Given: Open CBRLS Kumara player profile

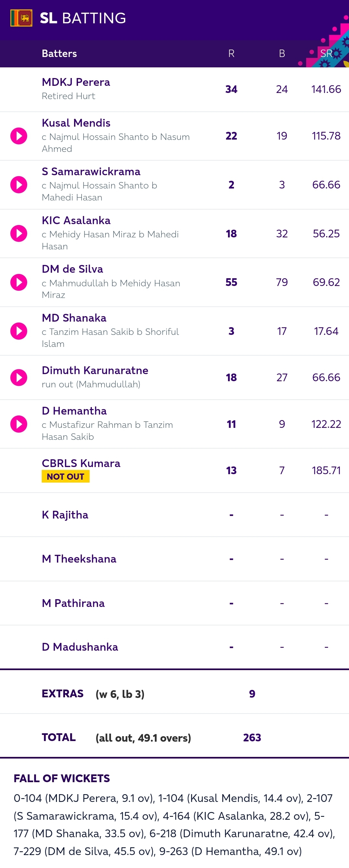Looking at the screenshot, I should (81, 463).
